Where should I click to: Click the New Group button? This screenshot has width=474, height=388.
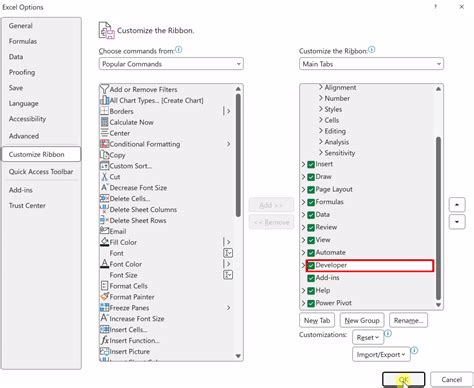tap(362, 320)
